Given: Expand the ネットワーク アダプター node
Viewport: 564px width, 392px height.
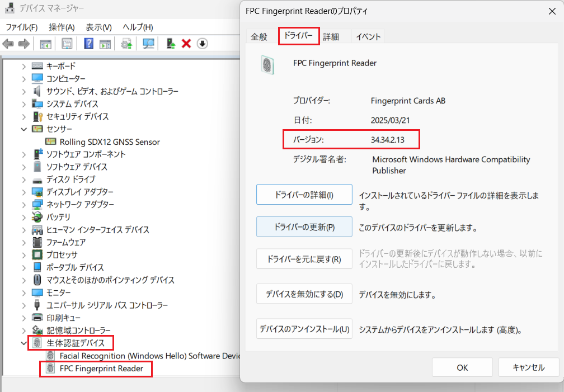Looking at the screenshot, I should (x=23, y=205).
